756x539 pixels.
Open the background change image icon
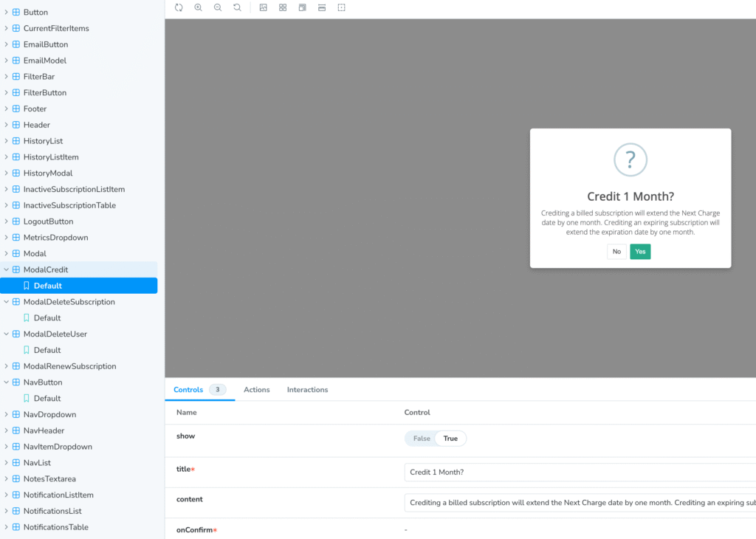[x=264, y=7]
